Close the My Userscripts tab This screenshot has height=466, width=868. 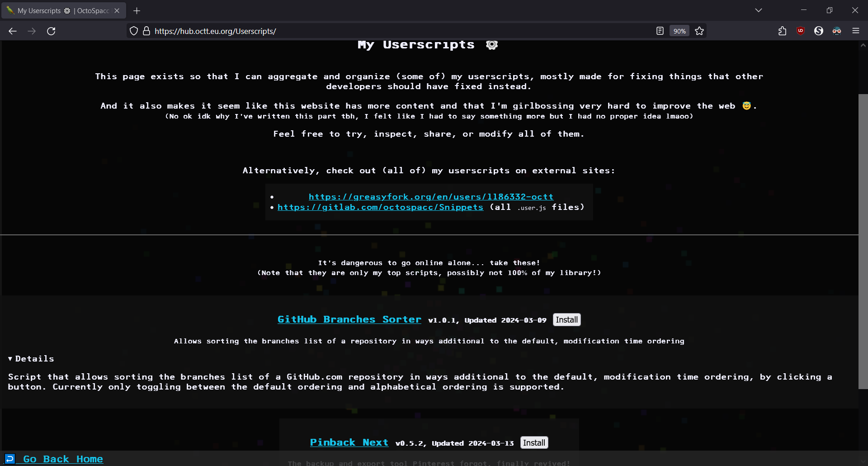(x=117, y=10)
